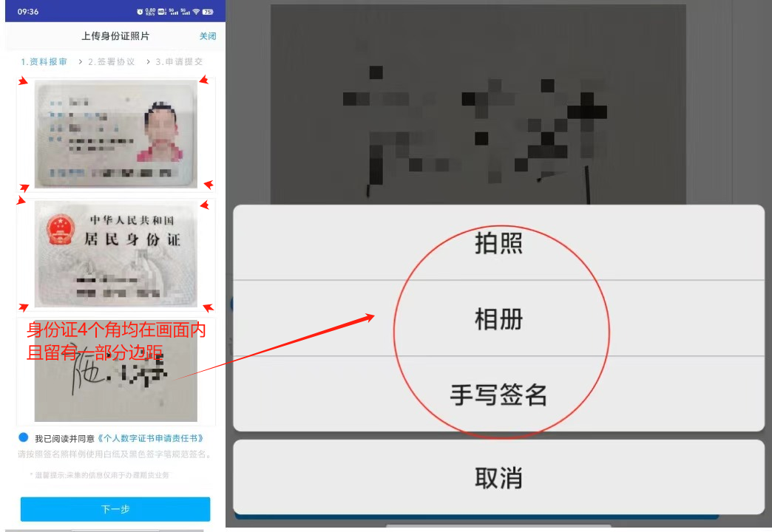
Task: Tap the alarm clock icon in status bar
Action: [140, 12]
